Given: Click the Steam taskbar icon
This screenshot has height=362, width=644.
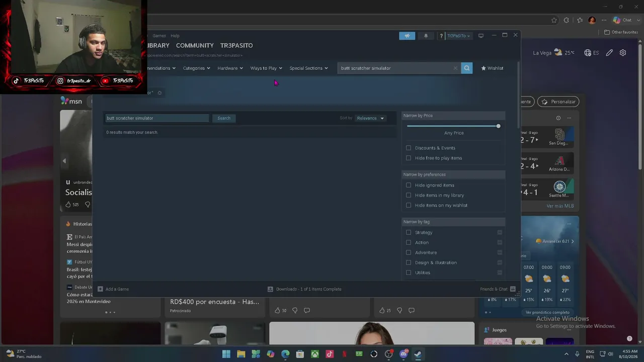Looking at the screenshot, I should (418, 354).
